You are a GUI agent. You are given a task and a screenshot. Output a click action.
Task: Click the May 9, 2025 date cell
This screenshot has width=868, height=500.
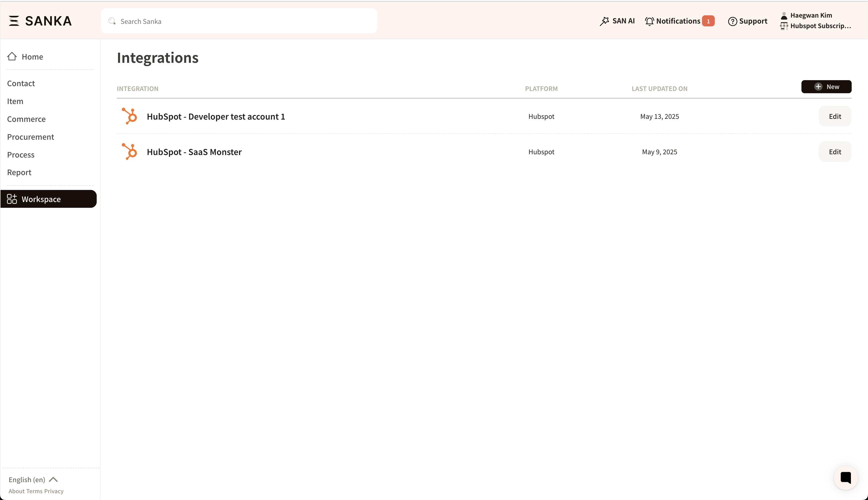659,152
